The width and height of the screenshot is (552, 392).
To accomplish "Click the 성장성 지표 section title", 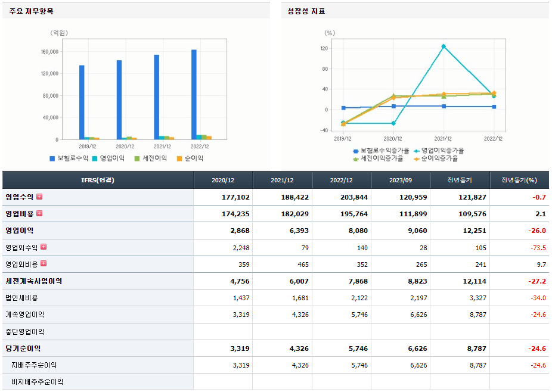I will pyautogui.click(x=306, y=11).
